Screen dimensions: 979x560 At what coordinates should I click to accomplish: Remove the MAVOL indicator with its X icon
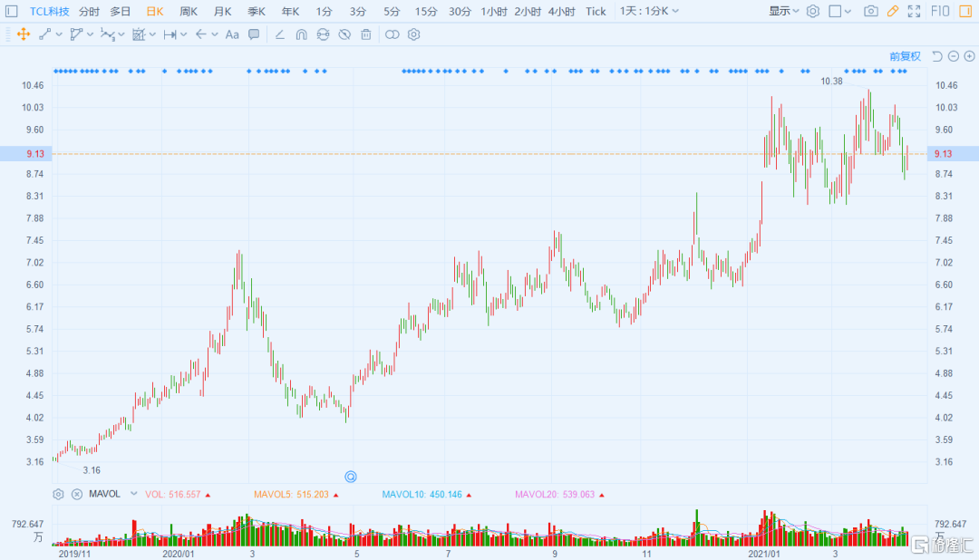(77, 495)
